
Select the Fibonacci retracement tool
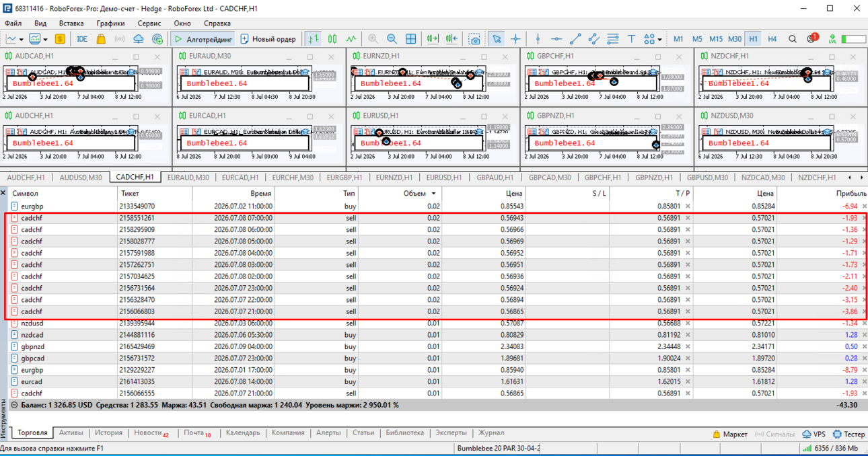pyautogui.click(x=612, y=39)
